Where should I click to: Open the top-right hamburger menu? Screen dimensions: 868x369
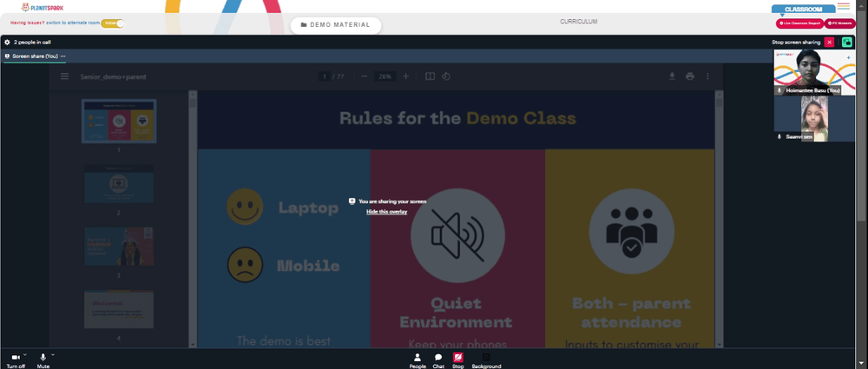click(x=843, y=6)
